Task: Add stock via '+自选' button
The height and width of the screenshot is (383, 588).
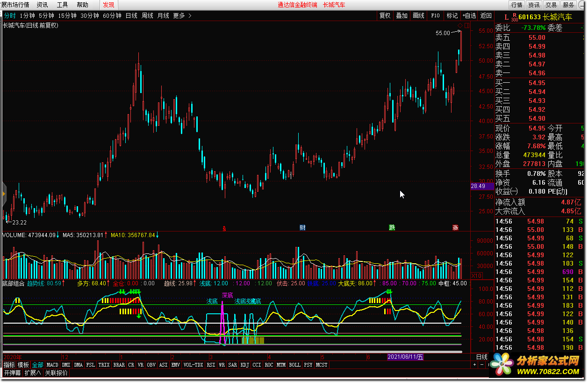Action: (x=469, y=15)
